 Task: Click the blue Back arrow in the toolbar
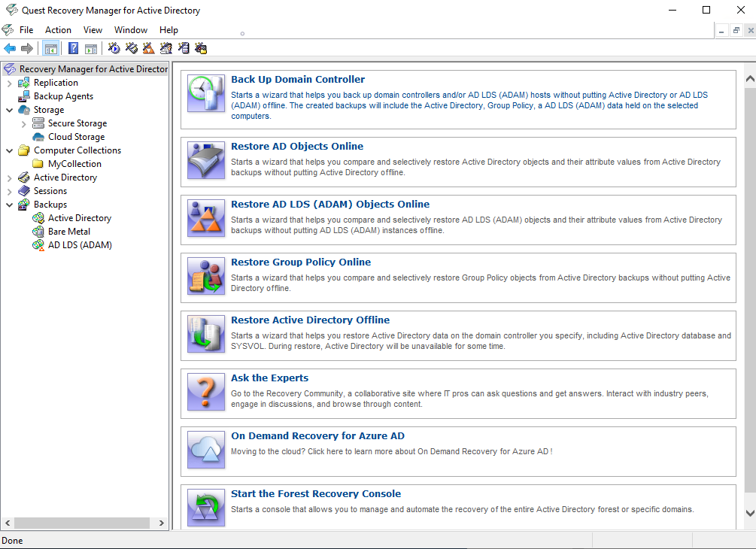tap(10, 48)
